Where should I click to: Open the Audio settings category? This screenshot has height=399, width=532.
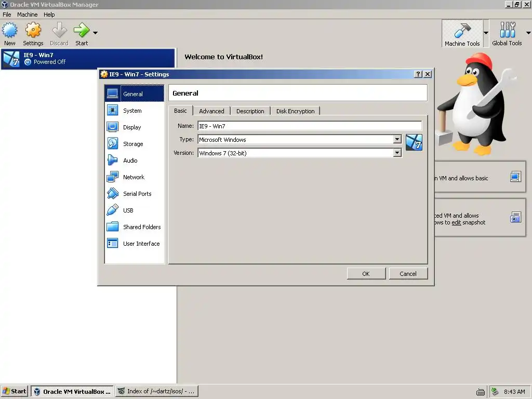click(x=135, y=161)
